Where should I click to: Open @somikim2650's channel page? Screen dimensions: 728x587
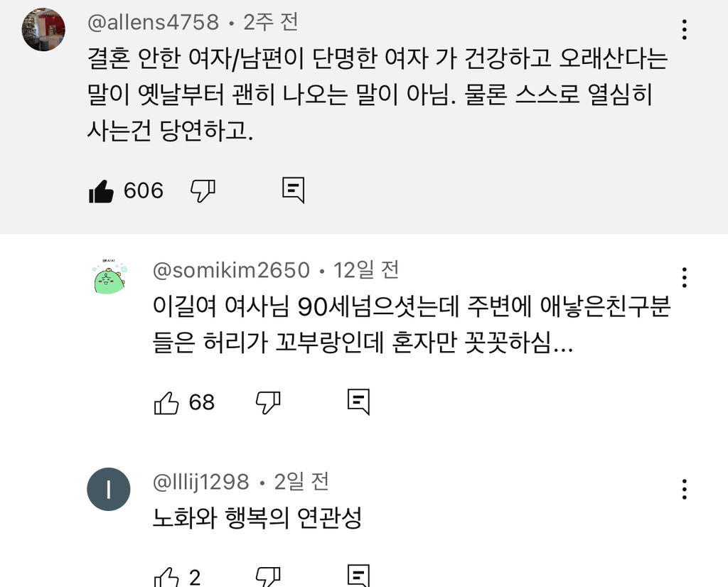click(x=229, y=270)
